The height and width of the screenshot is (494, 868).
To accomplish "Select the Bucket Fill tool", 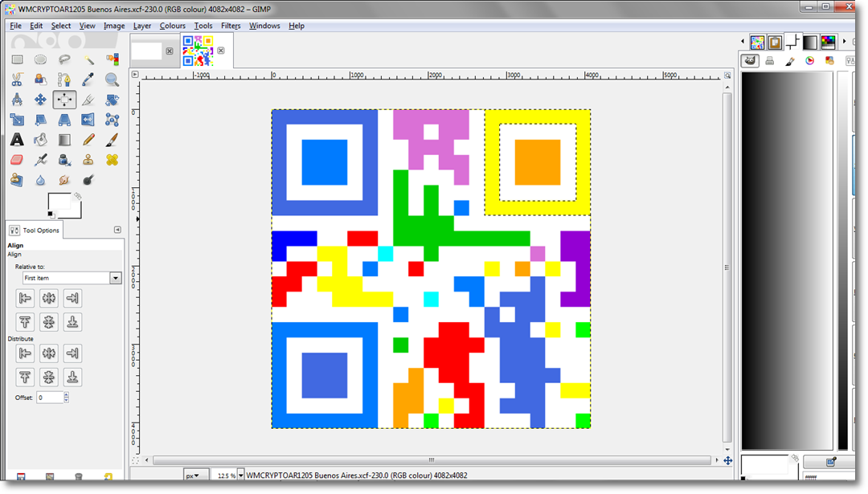I will 40,140.
